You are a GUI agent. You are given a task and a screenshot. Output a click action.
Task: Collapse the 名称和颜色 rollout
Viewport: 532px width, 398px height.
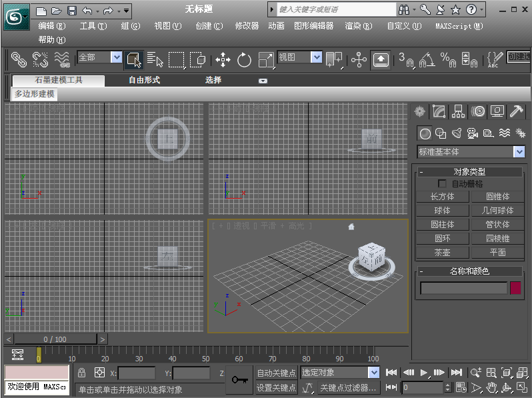[421, 271]
